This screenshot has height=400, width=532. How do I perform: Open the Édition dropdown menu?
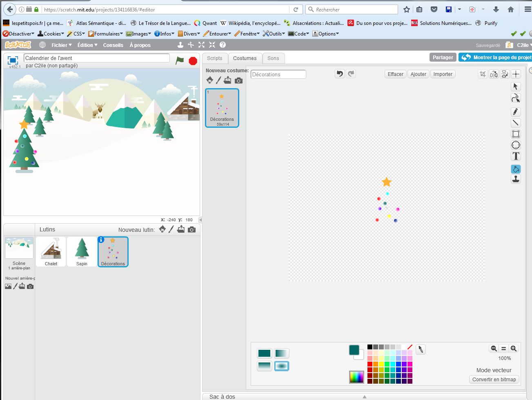tap(87, 45)
